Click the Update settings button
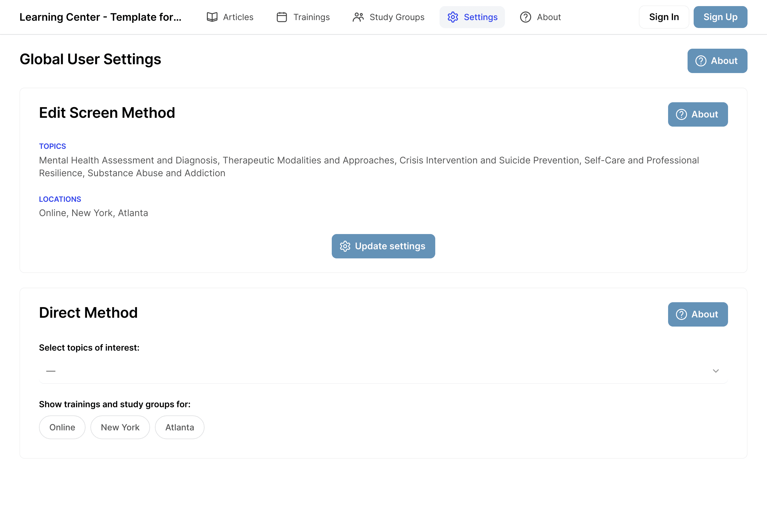This screenshot has height=532, width=767. coord(383,246)
